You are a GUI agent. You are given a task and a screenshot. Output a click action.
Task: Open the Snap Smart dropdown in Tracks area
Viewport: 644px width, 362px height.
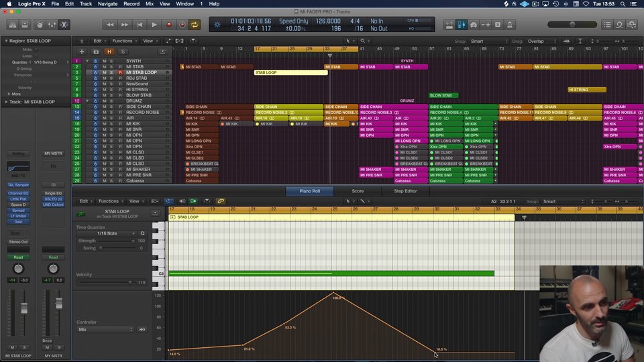click(489, 41)
